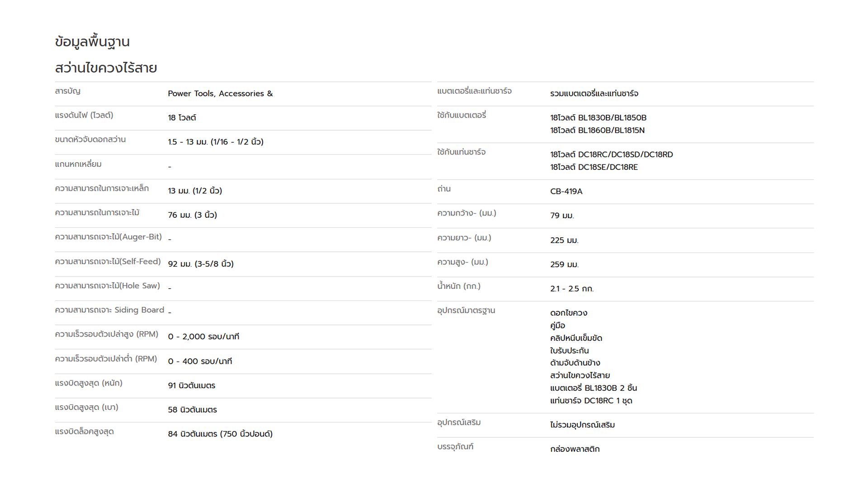Click the ไม่รวมอุปกรณ์เสริม value

[582, 425]
